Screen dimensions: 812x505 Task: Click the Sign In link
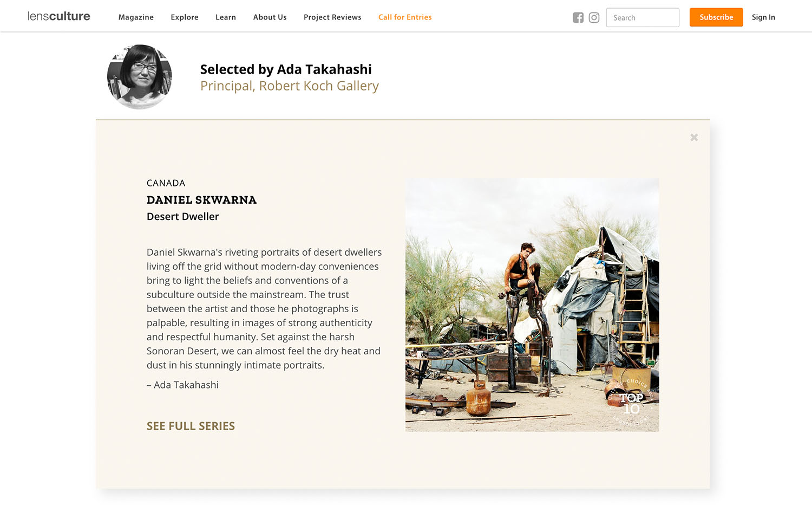click(x=763, y=17)
